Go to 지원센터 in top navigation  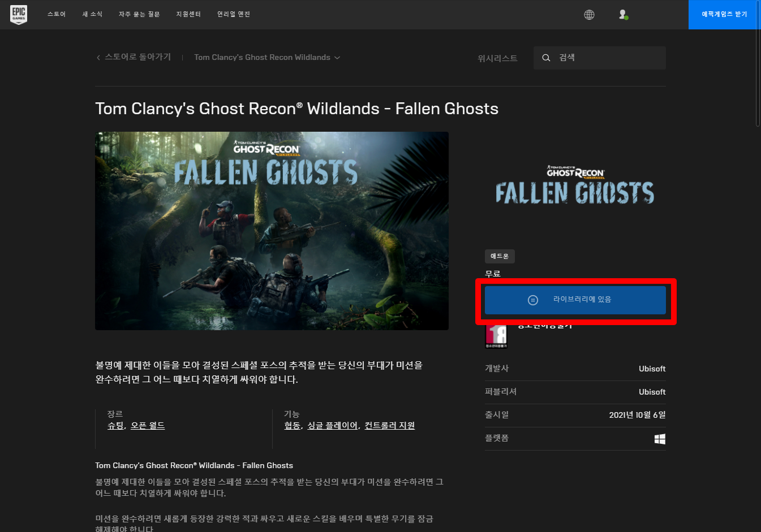click(188, 14)
